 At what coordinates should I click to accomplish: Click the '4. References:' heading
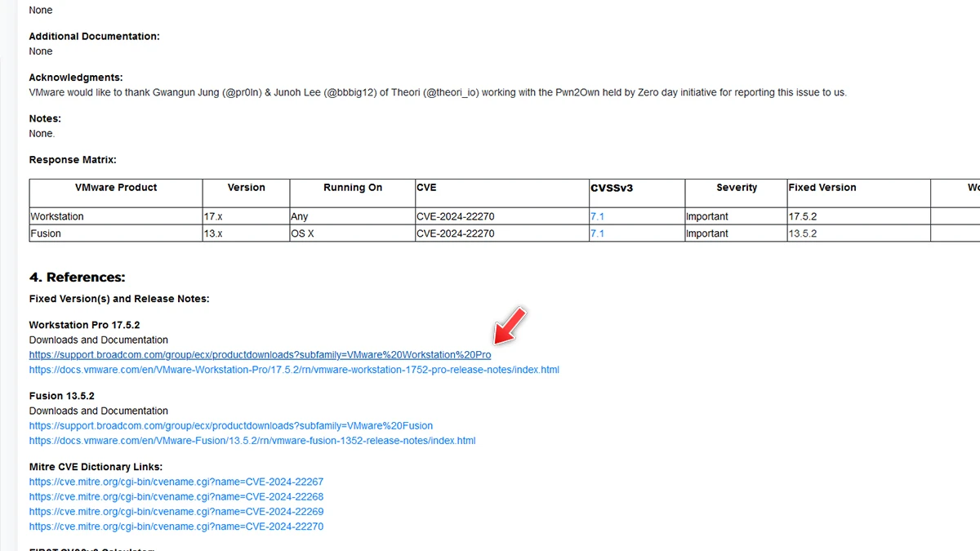click(x=78, y=278)
